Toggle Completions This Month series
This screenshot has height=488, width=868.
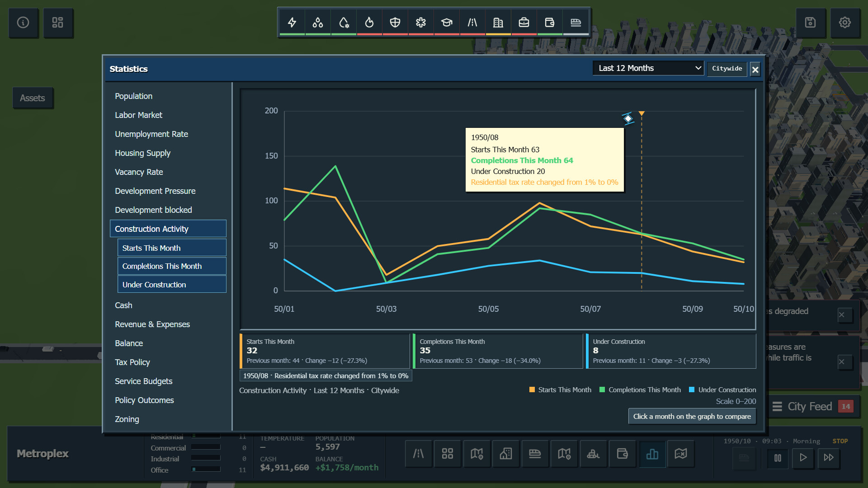coord(172,266)
